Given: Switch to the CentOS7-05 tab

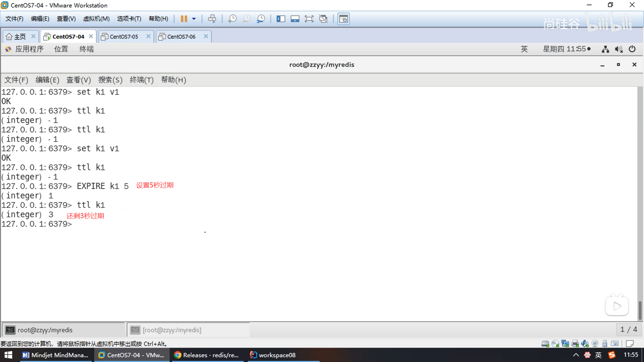Looking at the screenshot, I should [124, 37].
